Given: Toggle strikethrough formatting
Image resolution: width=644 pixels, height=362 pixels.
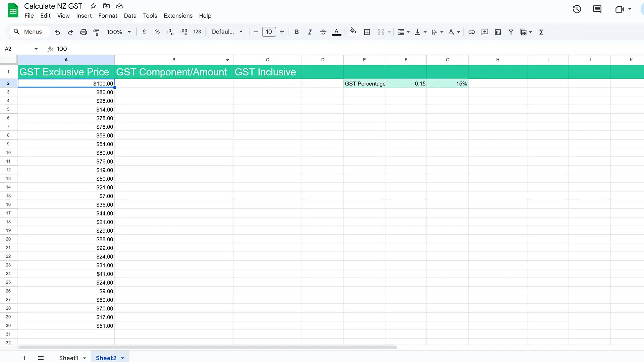Looking at the screenshot, I should click(323, 32).
